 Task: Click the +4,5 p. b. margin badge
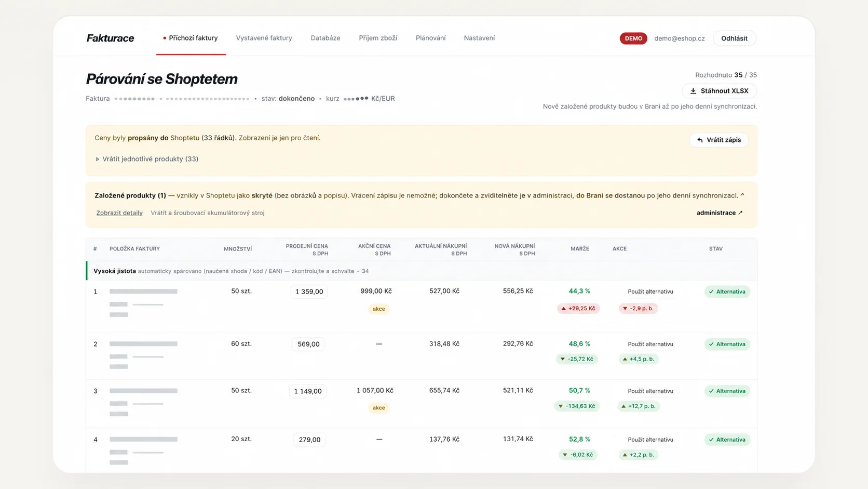pyautogui.click(x=639, y=359)
